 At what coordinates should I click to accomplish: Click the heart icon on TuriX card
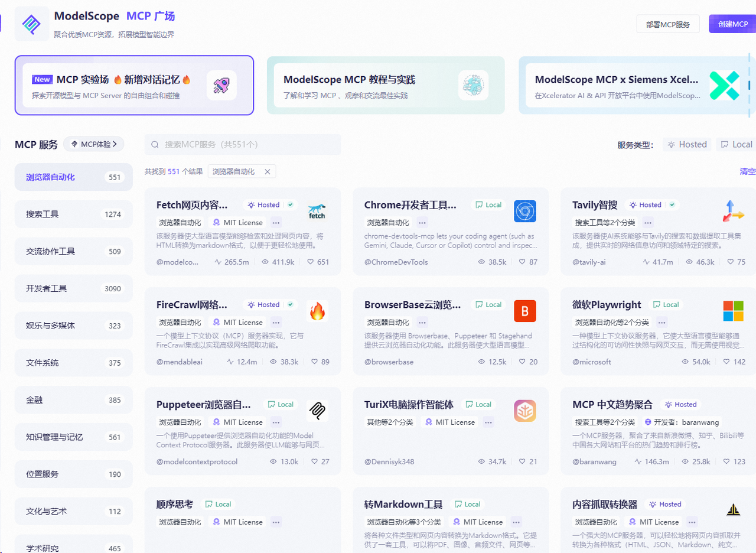click(x=522, y=461)
